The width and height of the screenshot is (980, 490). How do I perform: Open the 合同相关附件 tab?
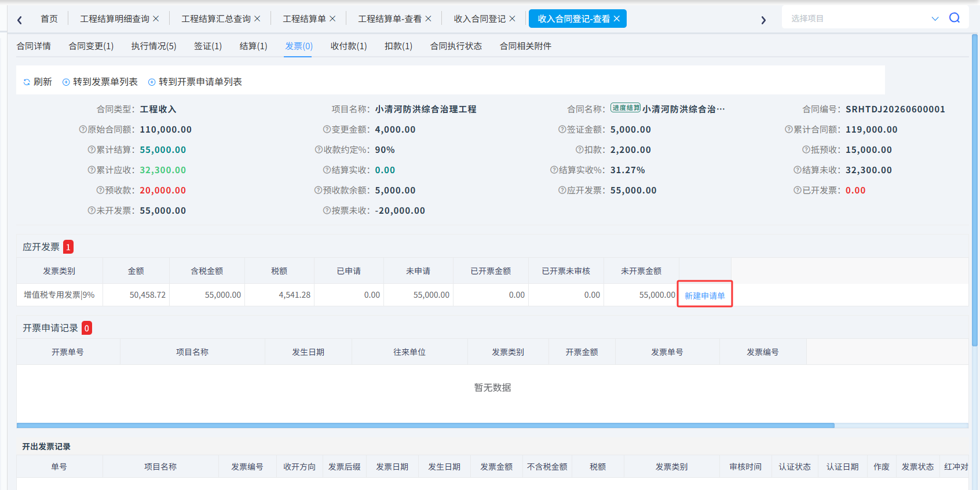click(x=525, y=46)
